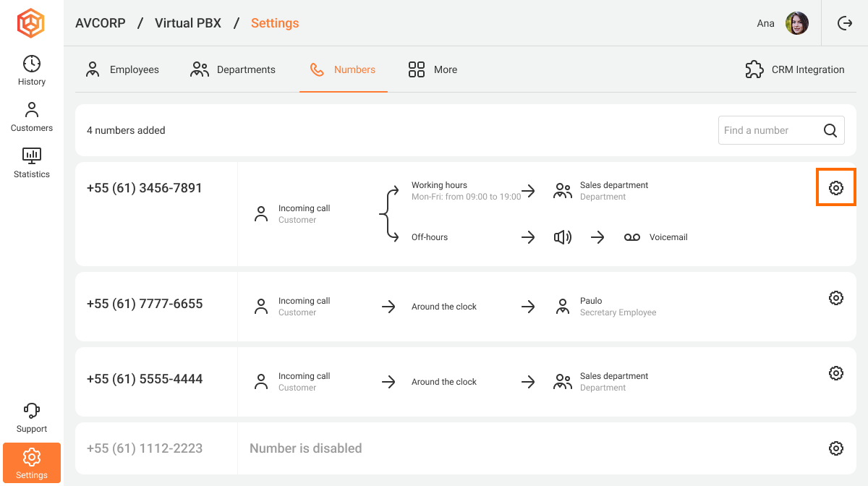Click the magnifier search icon

(x=830, y=130)
